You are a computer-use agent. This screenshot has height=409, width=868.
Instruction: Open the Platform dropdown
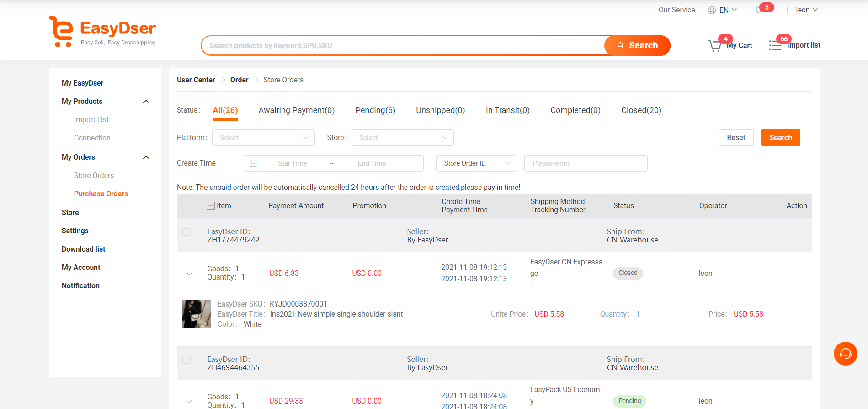(263, 138)
